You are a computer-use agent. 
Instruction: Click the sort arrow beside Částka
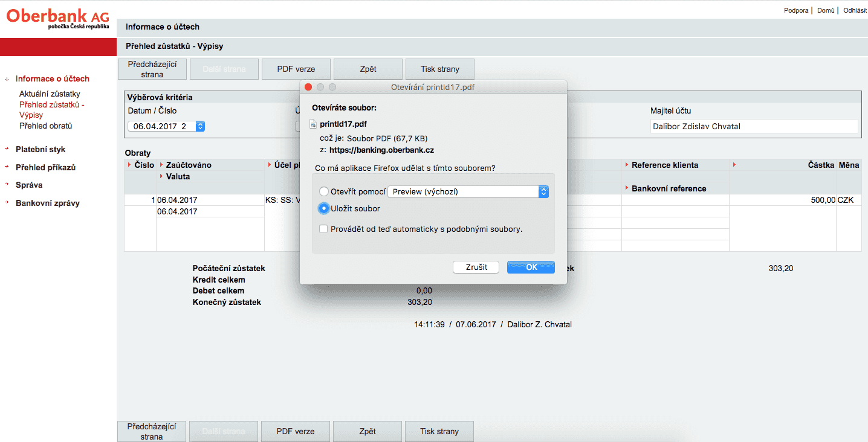734,165
